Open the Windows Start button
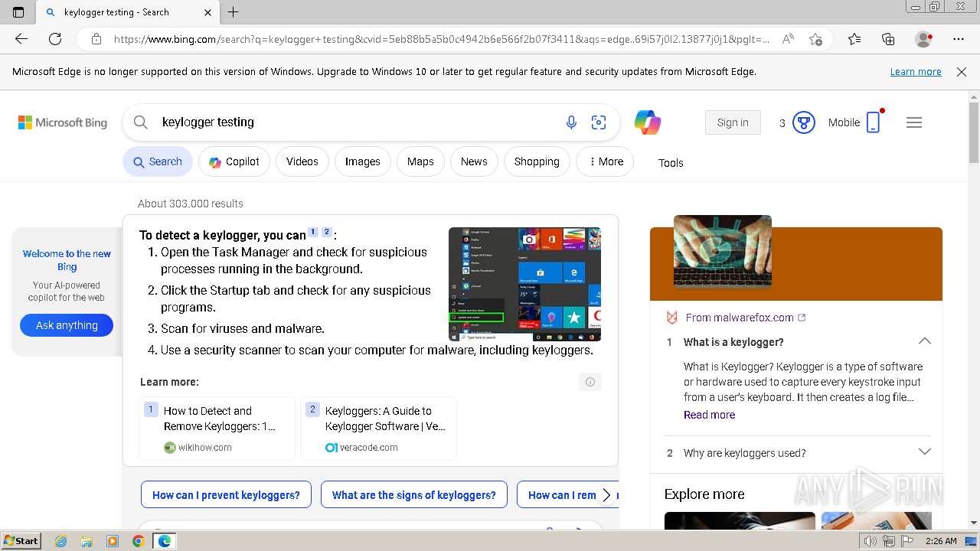Image resolution: width=980 pixels, height=551 pixels. pyautogui.click(x=21, y=541)
